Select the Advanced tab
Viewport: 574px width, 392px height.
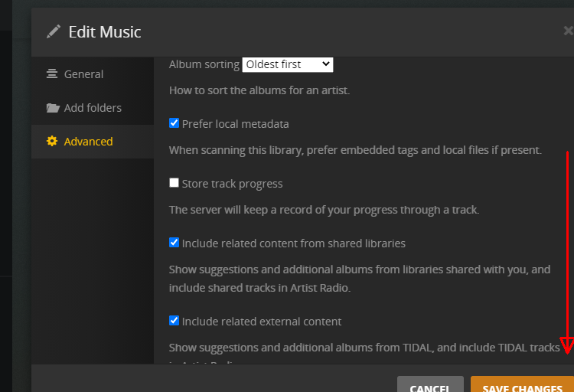coord(88,142)
